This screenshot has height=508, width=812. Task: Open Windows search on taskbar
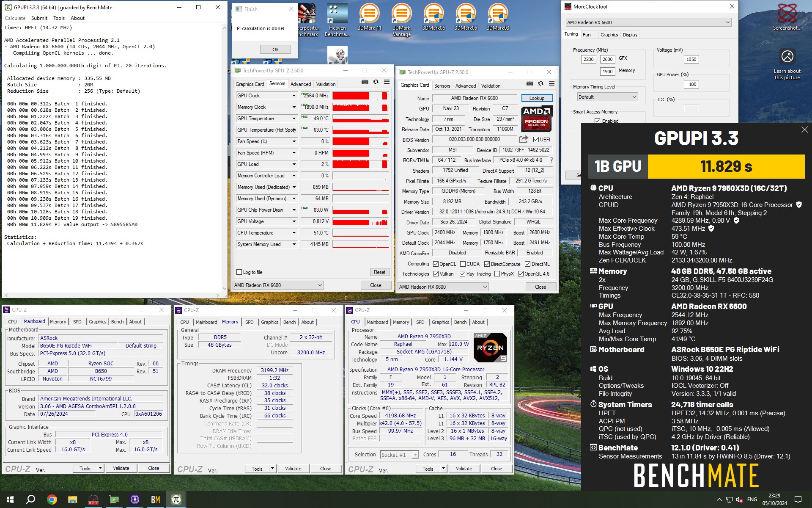30,500
